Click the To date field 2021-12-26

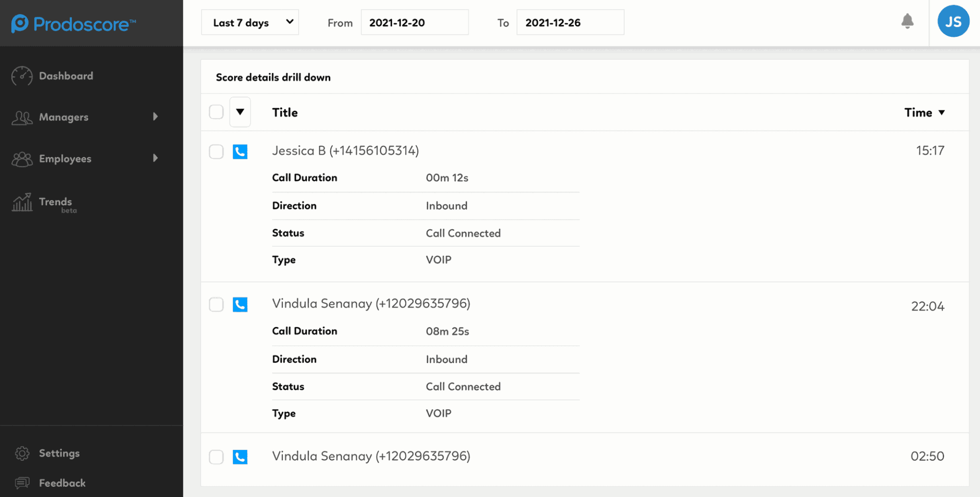click(x=570, y=22)
